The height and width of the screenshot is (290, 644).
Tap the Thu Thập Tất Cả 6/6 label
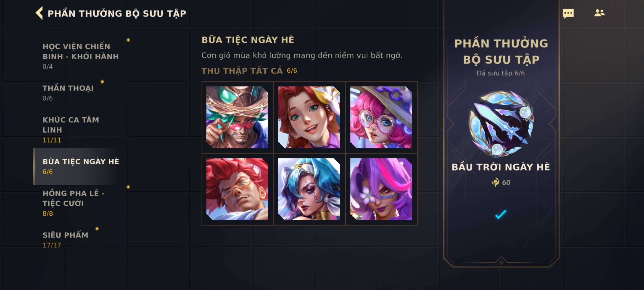point(249,71)
